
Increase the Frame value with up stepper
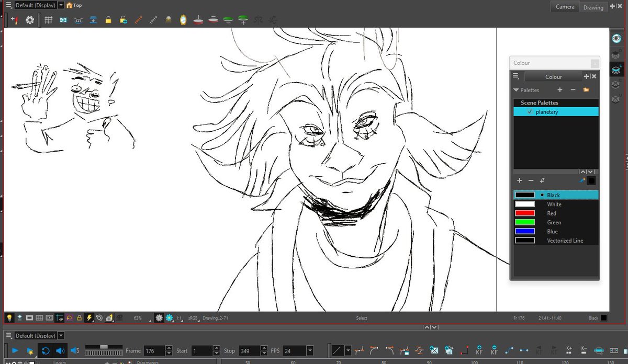pyautogui.click(x=169, y=348)
